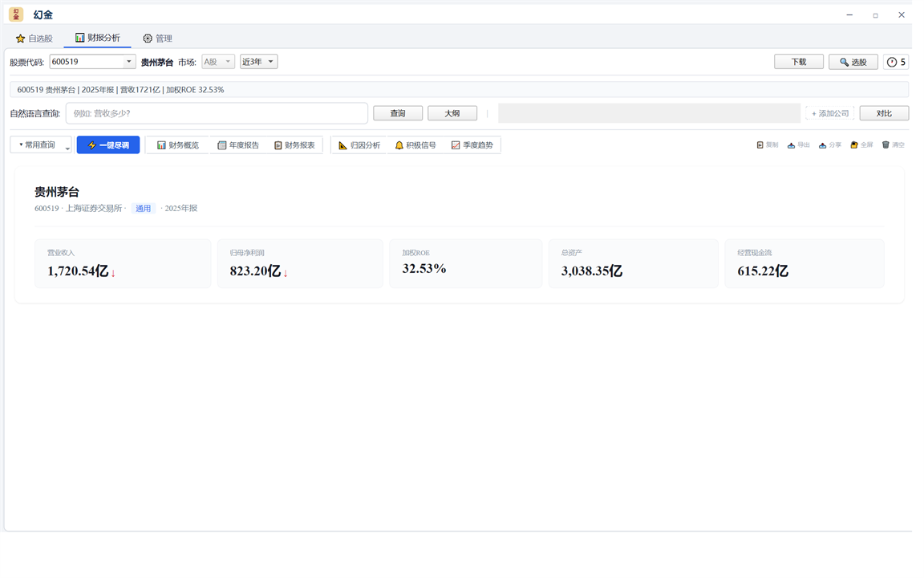Screen dimensions: 924x578
Task: Expand the 股票代码 combo box showing 600519
Action: point(92,62)
